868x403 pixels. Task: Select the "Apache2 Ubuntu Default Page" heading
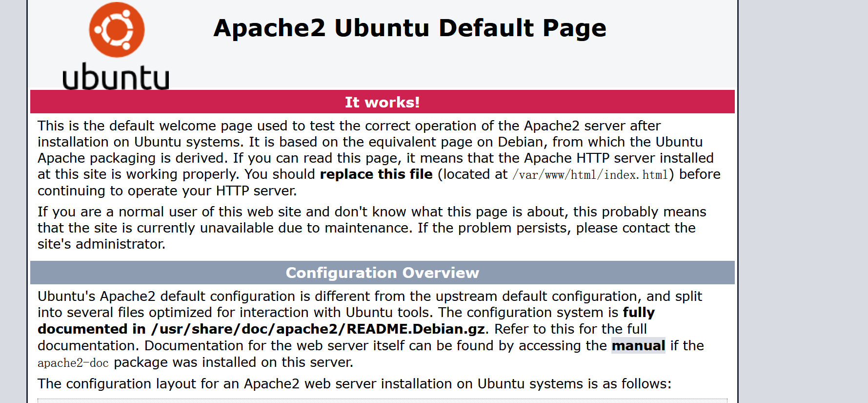point(410,28)
